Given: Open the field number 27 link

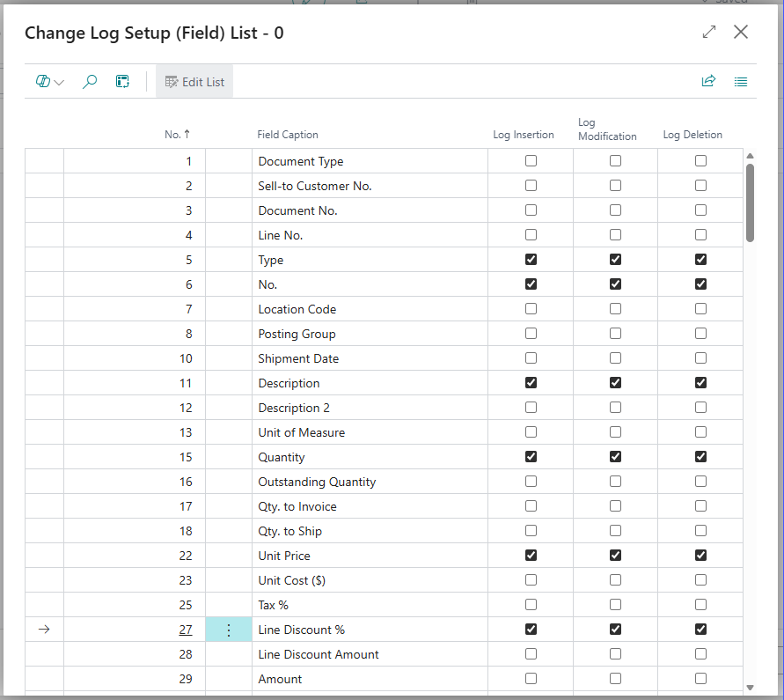Looking at the screenshot, I should tap(185, 630).
